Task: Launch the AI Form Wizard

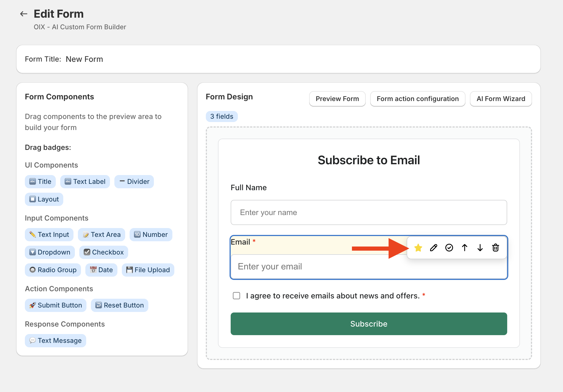Action: (x=501, y=99)
